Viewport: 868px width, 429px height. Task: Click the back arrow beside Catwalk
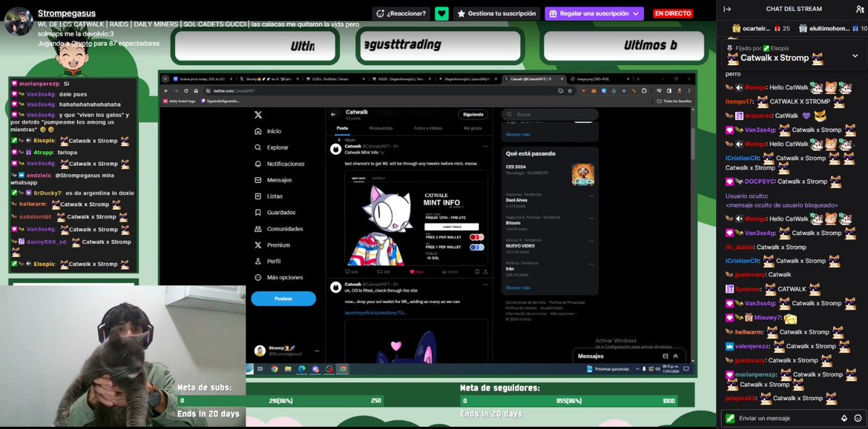pyautogui.click(x=333, y=114)
